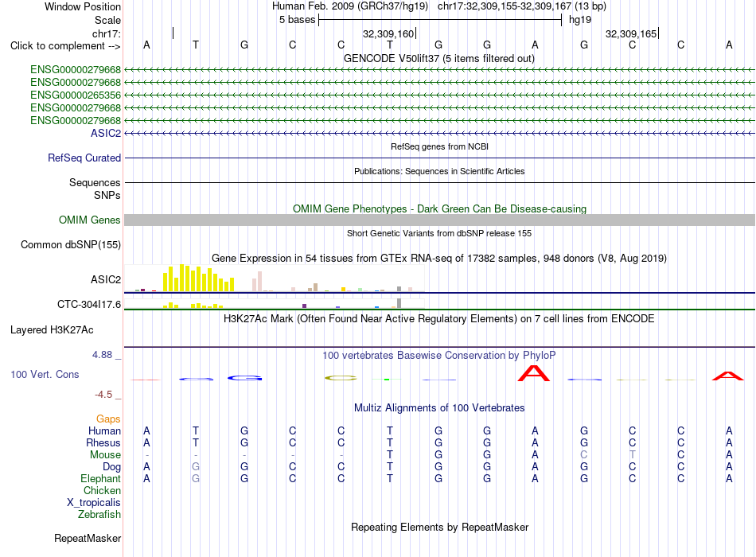
Task: Click 'Publications: Sequences in Scientific Articles' title
Action: [x=439, y=171]
